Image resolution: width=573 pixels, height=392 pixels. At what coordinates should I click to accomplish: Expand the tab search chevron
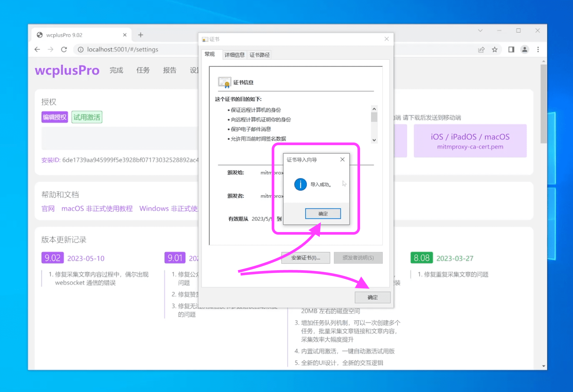[480, 31]
